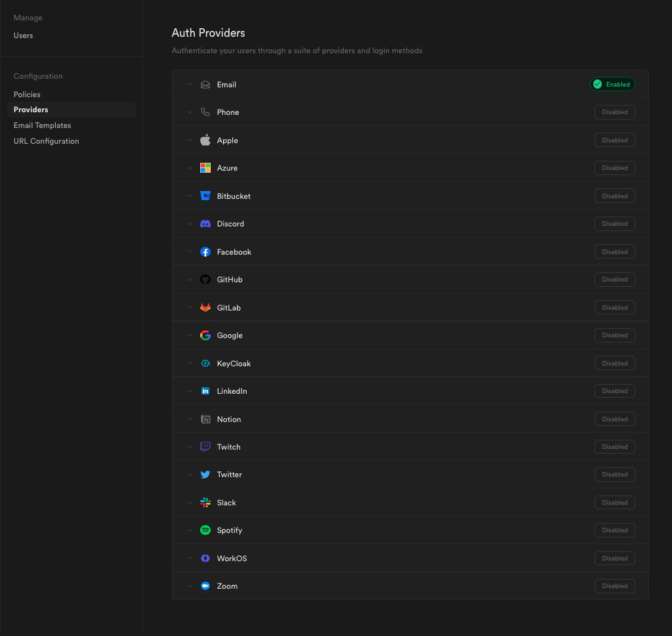Image resolution: width=672 pixels, height=636 pixels.
Task: Click the GitLab fox icon
Action: pyautogui.click(x=206, y=307)
